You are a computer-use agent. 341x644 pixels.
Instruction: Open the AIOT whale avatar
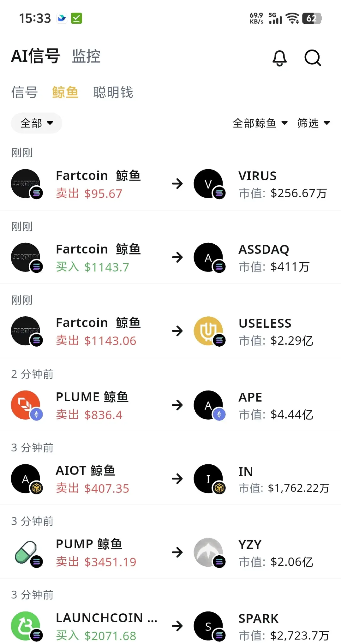pos(26,479)
